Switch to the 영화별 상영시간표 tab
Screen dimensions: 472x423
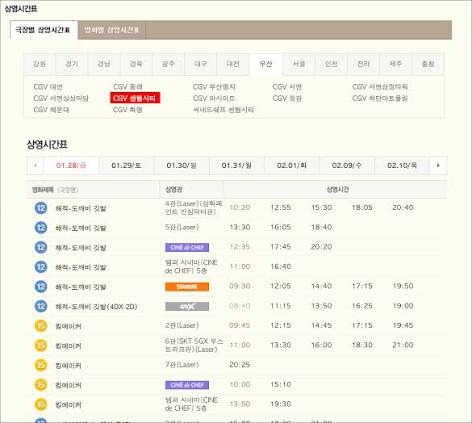pyautogui.click(x=111, y=30)
